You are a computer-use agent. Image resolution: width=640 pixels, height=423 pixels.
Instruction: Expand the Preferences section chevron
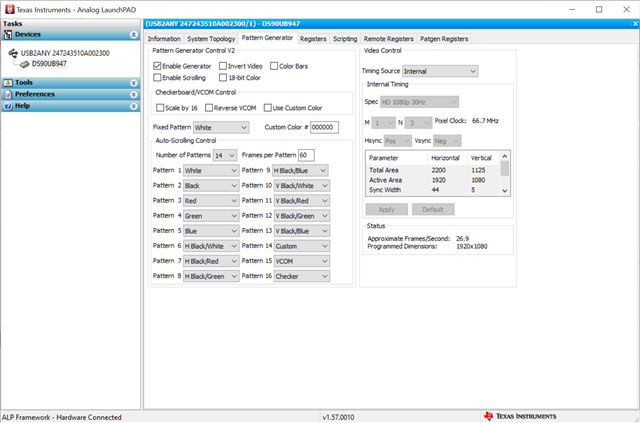coord(133,94)
